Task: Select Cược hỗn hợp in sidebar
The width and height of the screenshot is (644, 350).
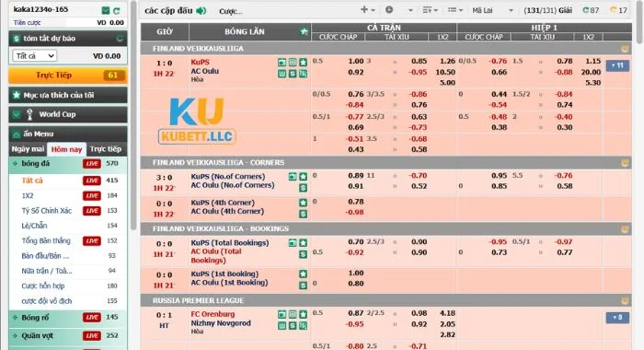Action: point(42,286)
